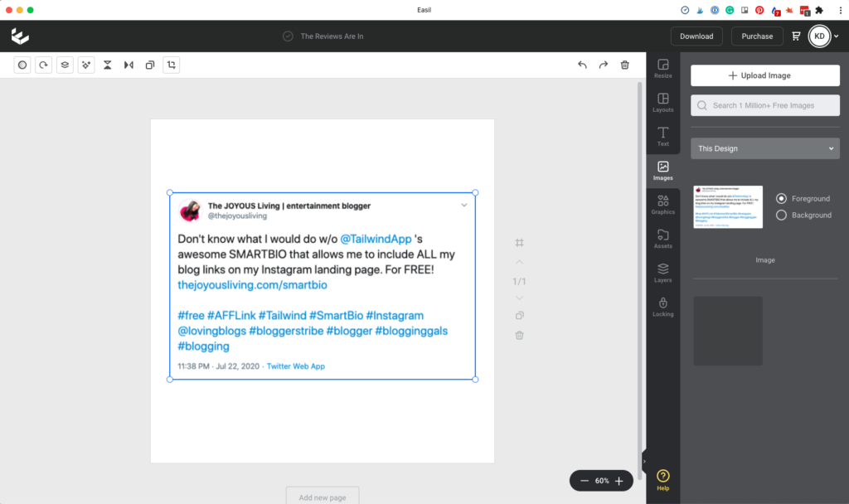Open the Graphics panel
Viewport: 849px width, 504px height.
[662, 205]
